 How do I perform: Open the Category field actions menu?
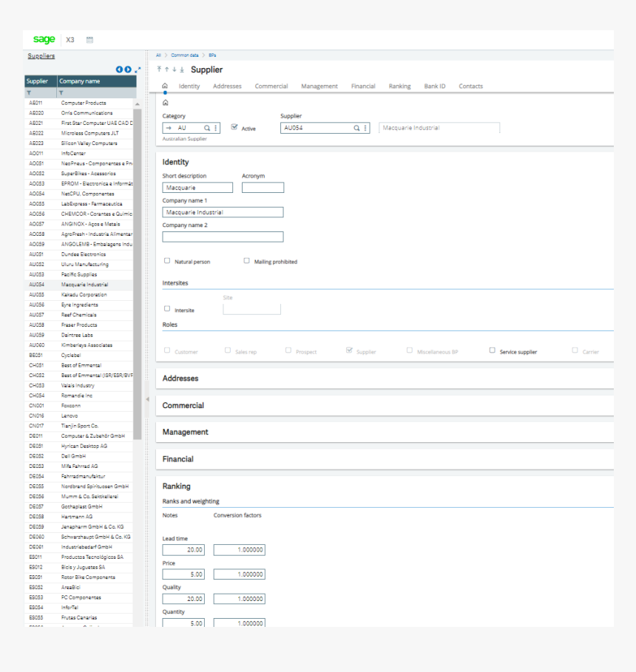coord(216,128)
